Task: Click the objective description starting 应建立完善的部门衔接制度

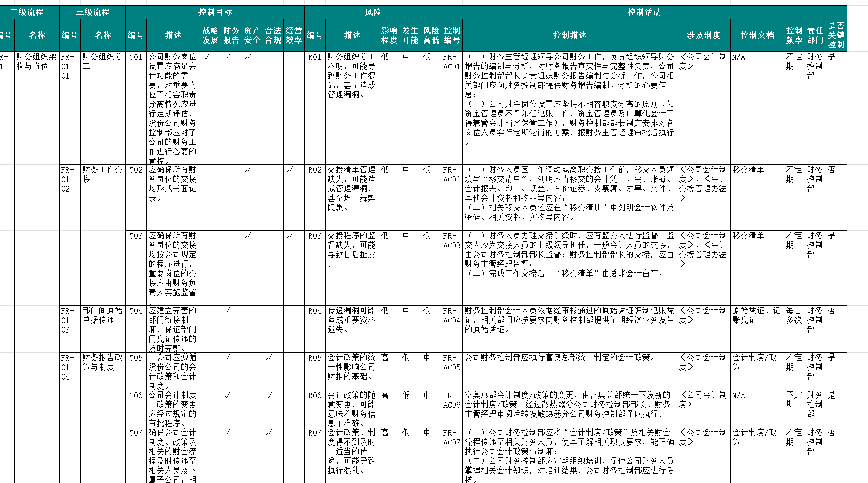Action: coord(173,328)
